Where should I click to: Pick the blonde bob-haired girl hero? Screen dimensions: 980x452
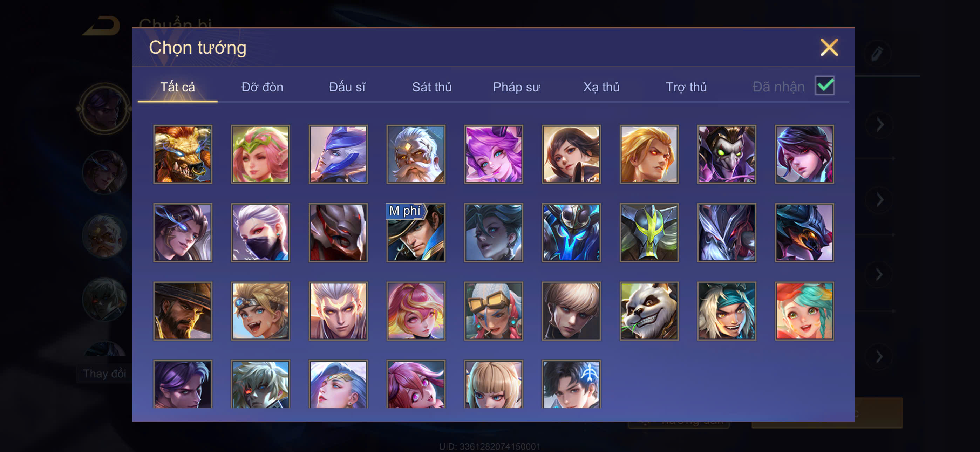pos(494,384)
